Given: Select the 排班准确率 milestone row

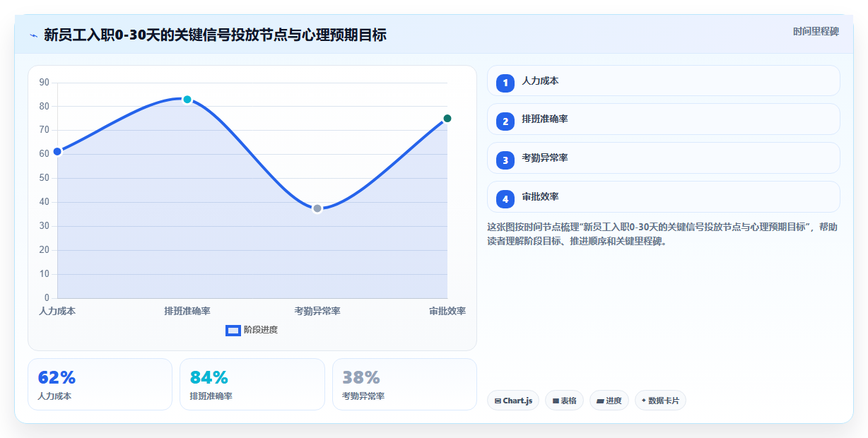Looking at the screenshot, I should click(664, 119).
